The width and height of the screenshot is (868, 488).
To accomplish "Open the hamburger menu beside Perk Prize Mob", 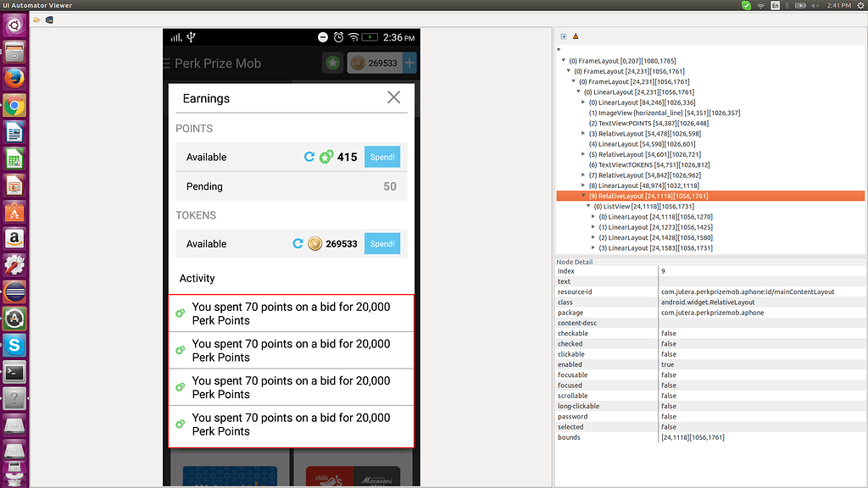I will (x=166, y=63).
